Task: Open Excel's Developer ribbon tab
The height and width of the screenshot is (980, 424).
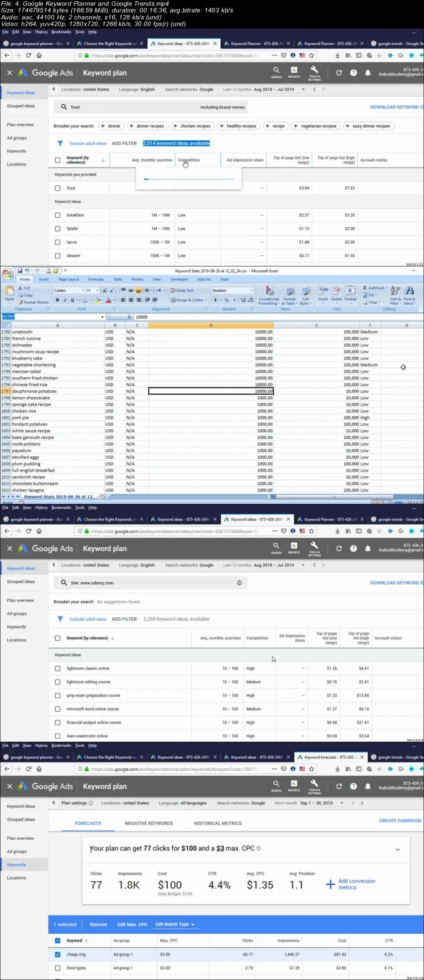Action: [x=179, y=279]
